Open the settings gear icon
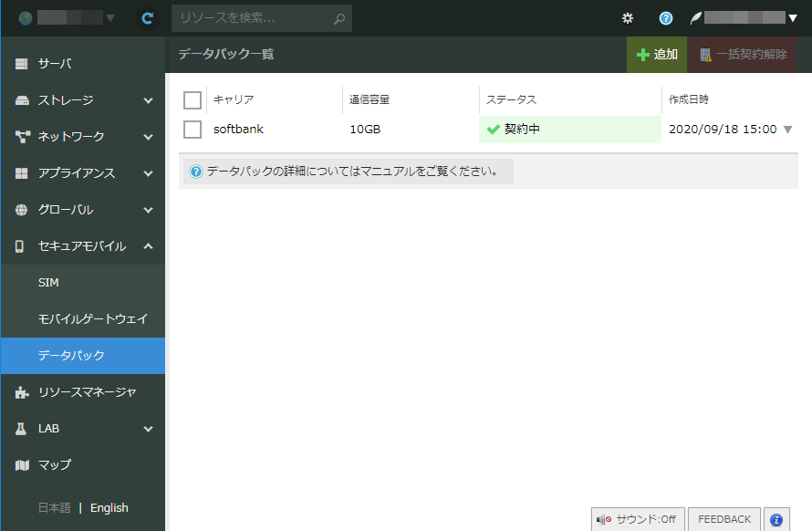This screenshot has width=812, height=531. [x=627, y=17]
